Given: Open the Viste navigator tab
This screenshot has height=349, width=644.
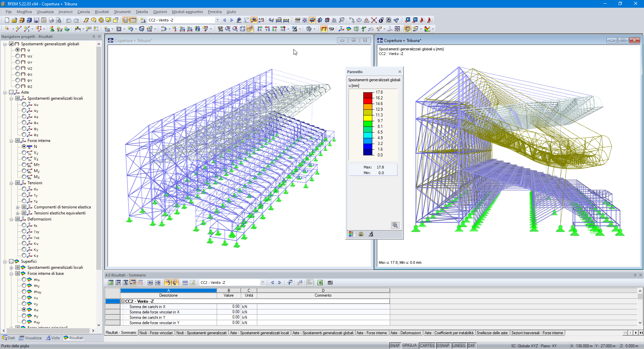Looking at the screenshot, I should [x=53, y=338].
